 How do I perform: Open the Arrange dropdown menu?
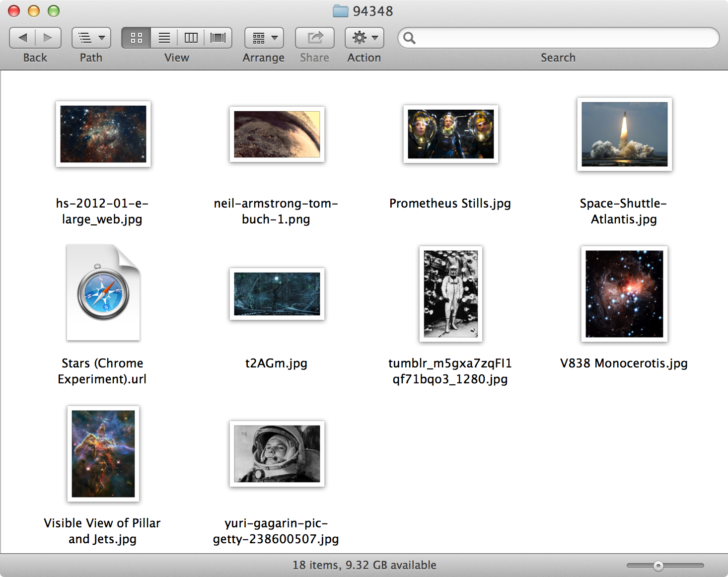pos(264,38)
